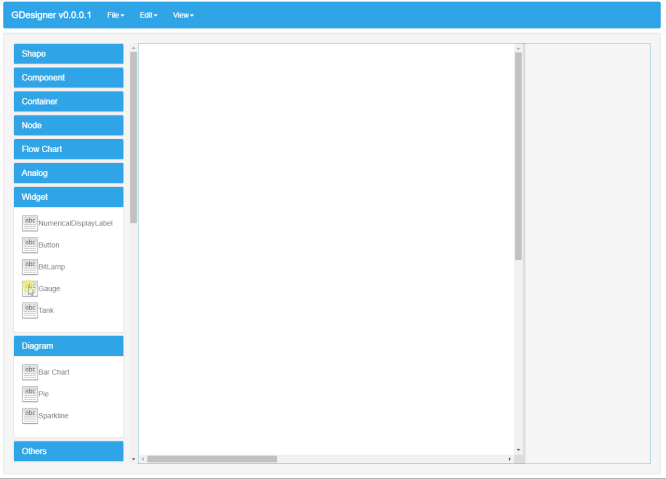Collapse the Widget section header
This screenshot has width=666, height=479.
68,197
